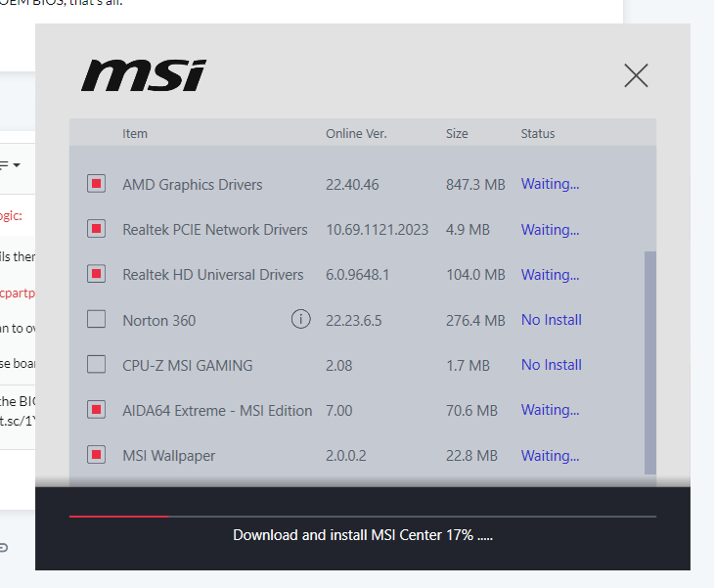This screenshot has width=714, height=588.
Task: Click version 22.23.6.5 text
Action: coord(353,321)
